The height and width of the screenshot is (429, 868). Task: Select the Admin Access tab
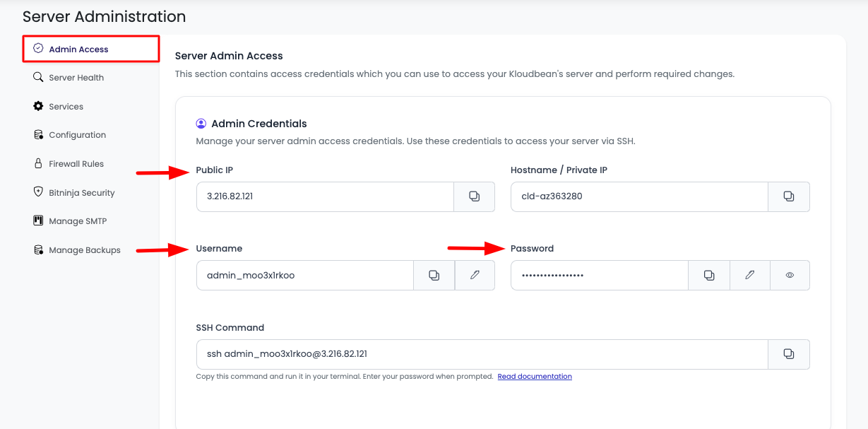(78, 48)
